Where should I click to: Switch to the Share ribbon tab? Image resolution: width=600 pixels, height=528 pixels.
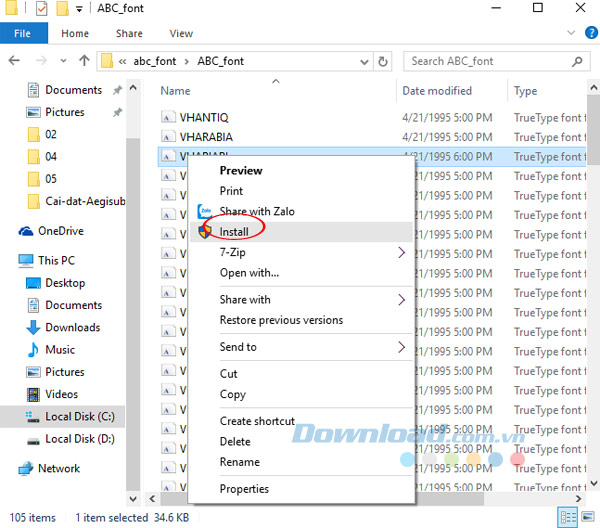pyautogui.click(x=129, y=34)
